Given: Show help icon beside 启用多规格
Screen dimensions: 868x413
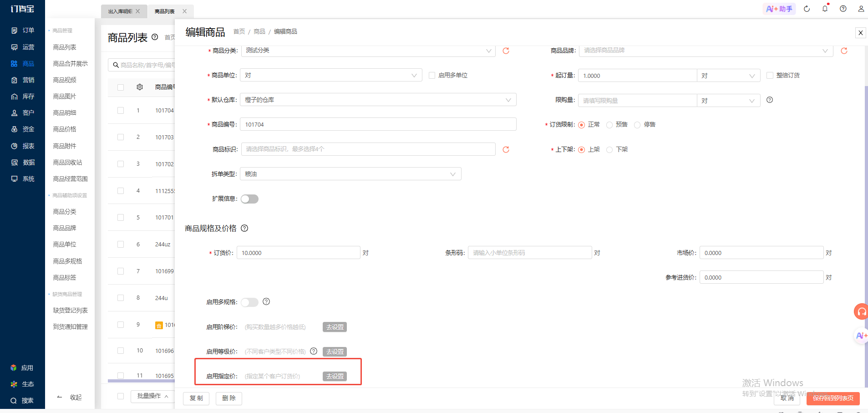Looking at the screenshot, I should [x=266, y=301].
